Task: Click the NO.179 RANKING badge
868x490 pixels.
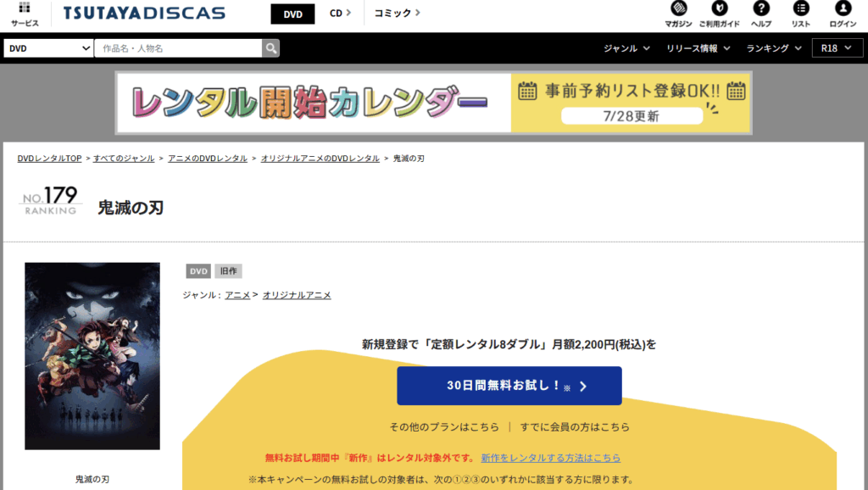Action: point(50,200)
